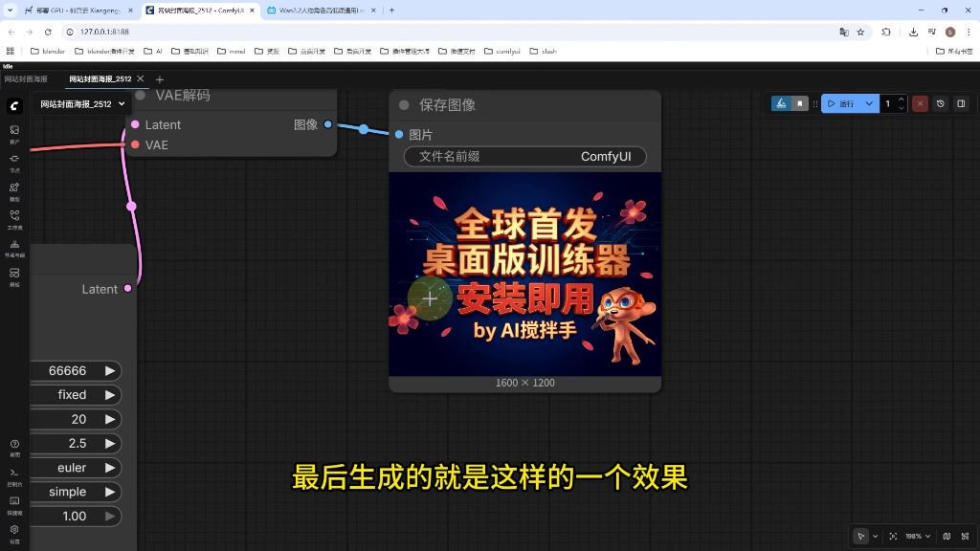Reload the page in browser
Viewport: 980px width, 551px height.
tap(48, 32)
